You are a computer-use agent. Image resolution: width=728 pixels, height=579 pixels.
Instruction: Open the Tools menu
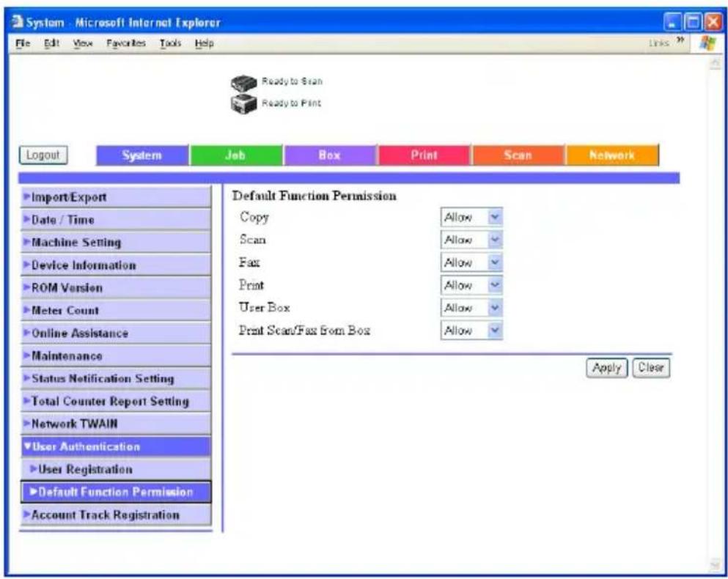tap(170, 43)
